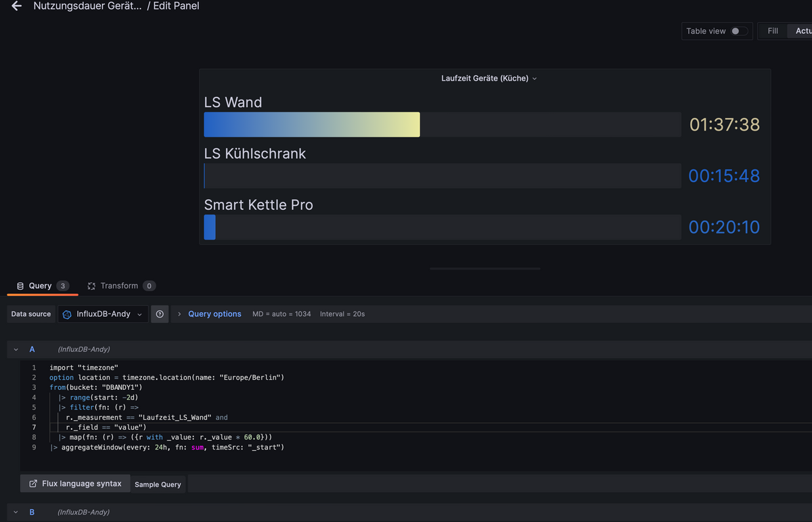The image size is (812, 522).
Task: Place cursor on from(bucket: "DBANDY1") line
Action: point(96,387)
